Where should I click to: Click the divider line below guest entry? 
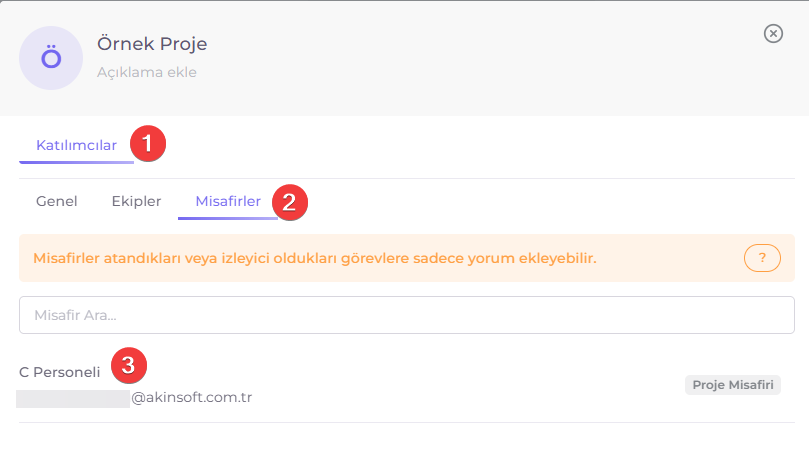click(407, 423)
